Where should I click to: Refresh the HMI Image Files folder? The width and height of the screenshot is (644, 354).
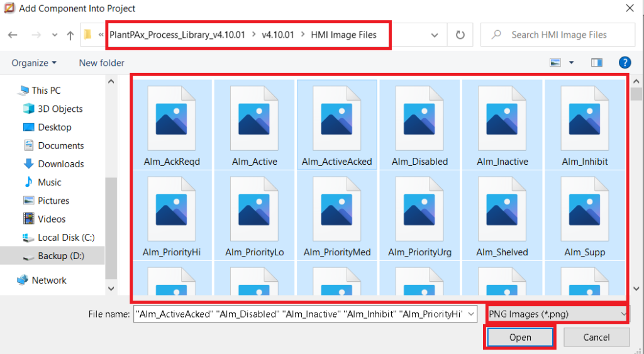(x=460, y=35)
